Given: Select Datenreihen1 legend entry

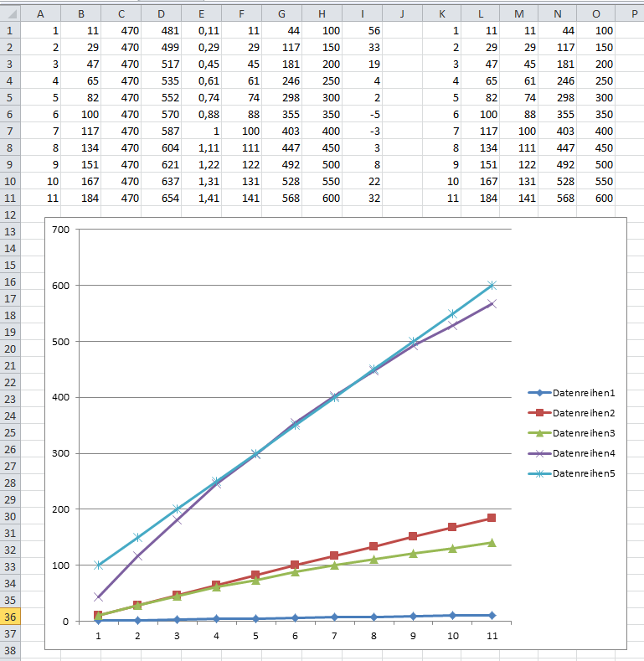Looking at the screenshot, I should (571, 393).
